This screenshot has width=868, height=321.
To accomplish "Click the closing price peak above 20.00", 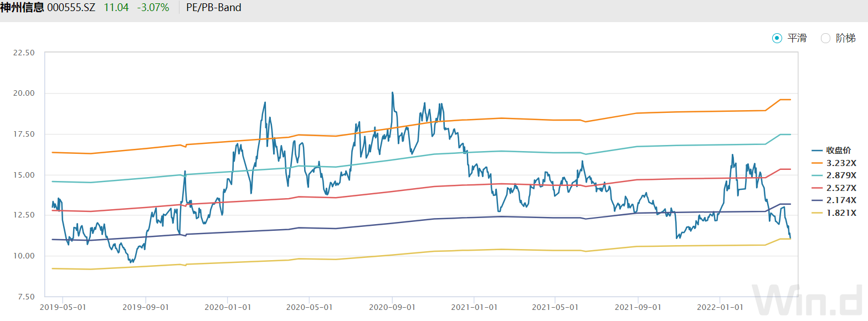I will pos(392,93).
